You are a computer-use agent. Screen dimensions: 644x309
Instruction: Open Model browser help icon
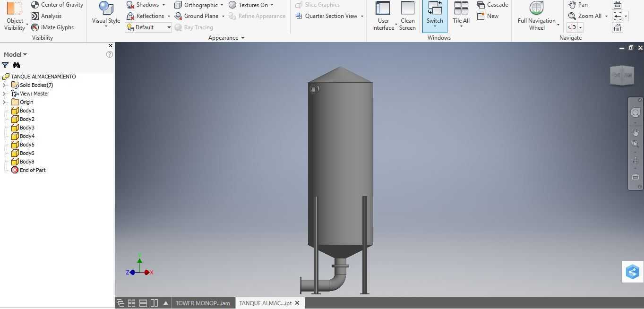click(110, 54)
